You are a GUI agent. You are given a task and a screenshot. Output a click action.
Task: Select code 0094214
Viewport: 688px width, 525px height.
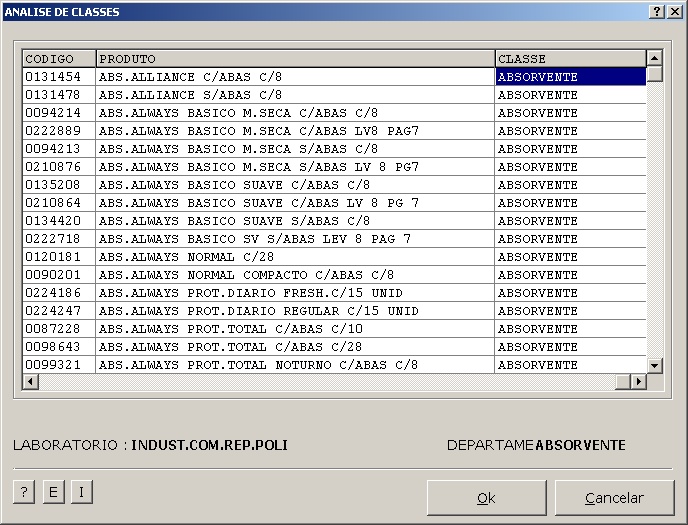[x=59, y=113]
